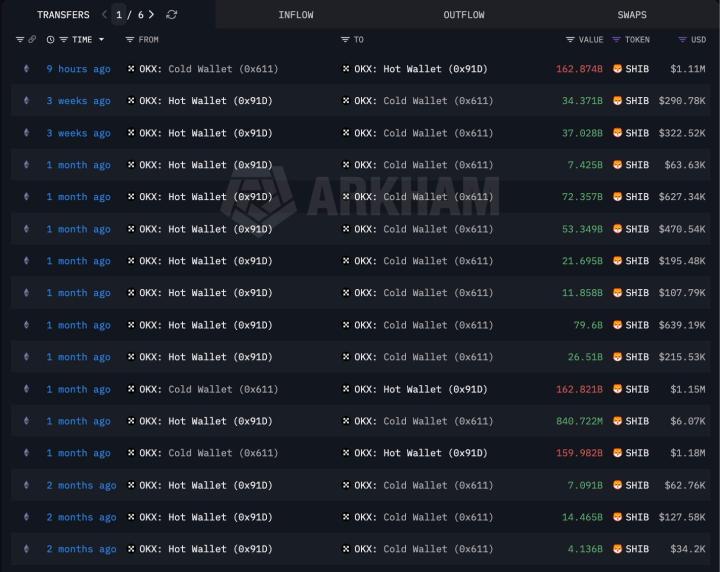Open the SWAPS tab

[x=632, y=15]
